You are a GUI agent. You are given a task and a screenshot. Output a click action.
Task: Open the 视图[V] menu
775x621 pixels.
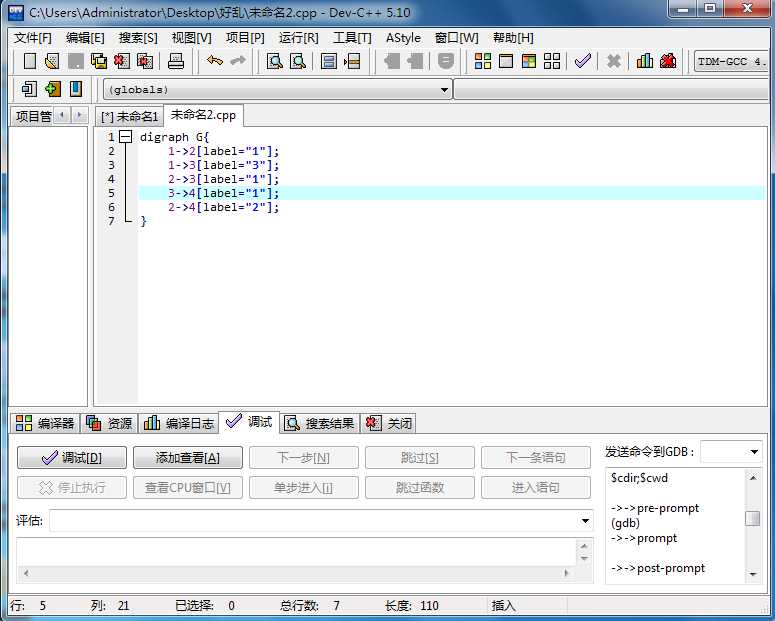coord(191,38)
